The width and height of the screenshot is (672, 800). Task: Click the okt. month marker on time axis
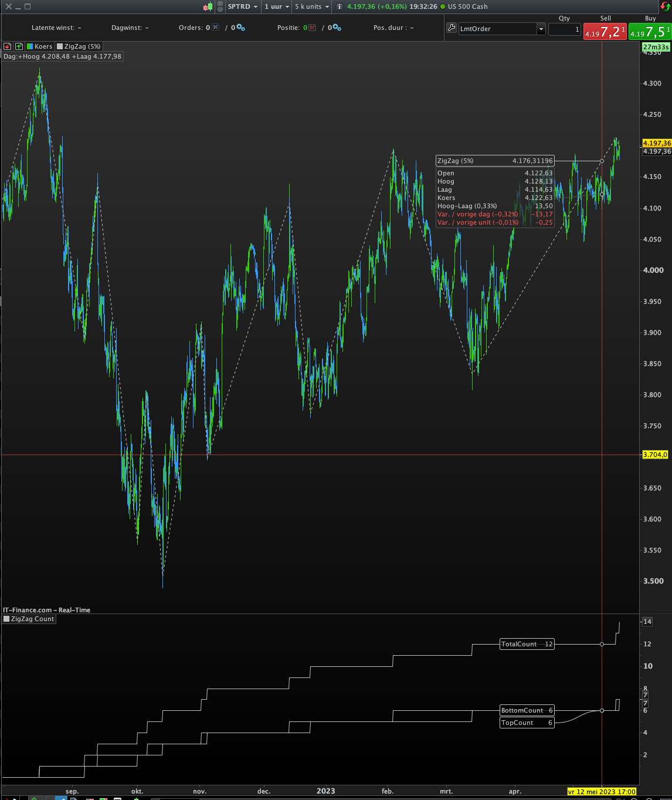click(137, 792)
